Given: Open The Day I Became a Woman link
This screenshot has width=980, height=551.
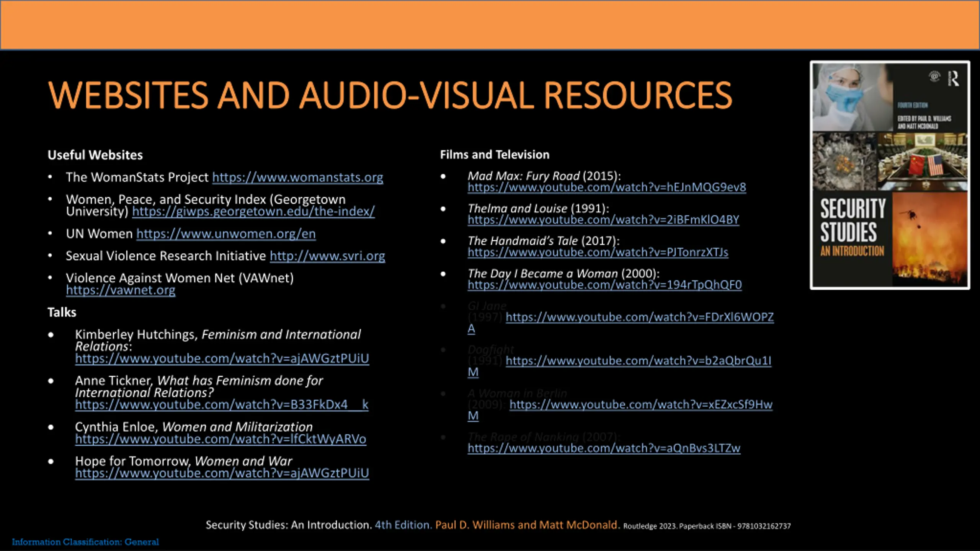Looking at the screenshot, I should click(604, 285).
